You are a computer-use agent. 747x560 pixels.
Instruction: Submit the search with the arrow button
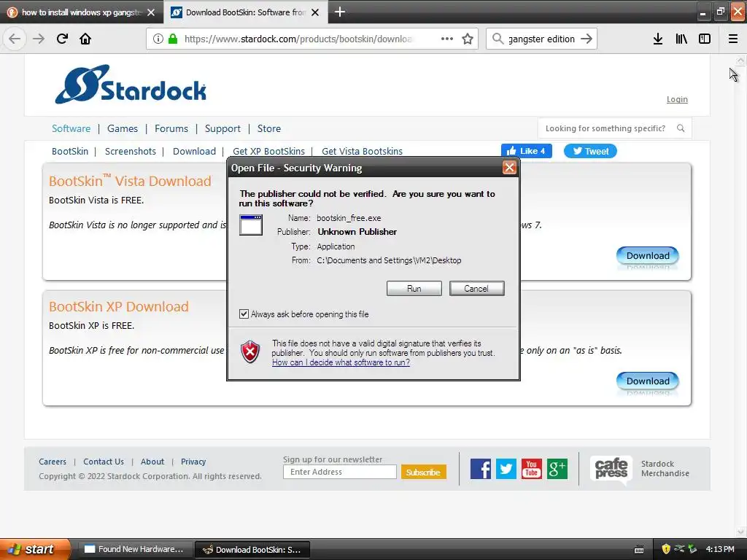(x=587, y=39)
